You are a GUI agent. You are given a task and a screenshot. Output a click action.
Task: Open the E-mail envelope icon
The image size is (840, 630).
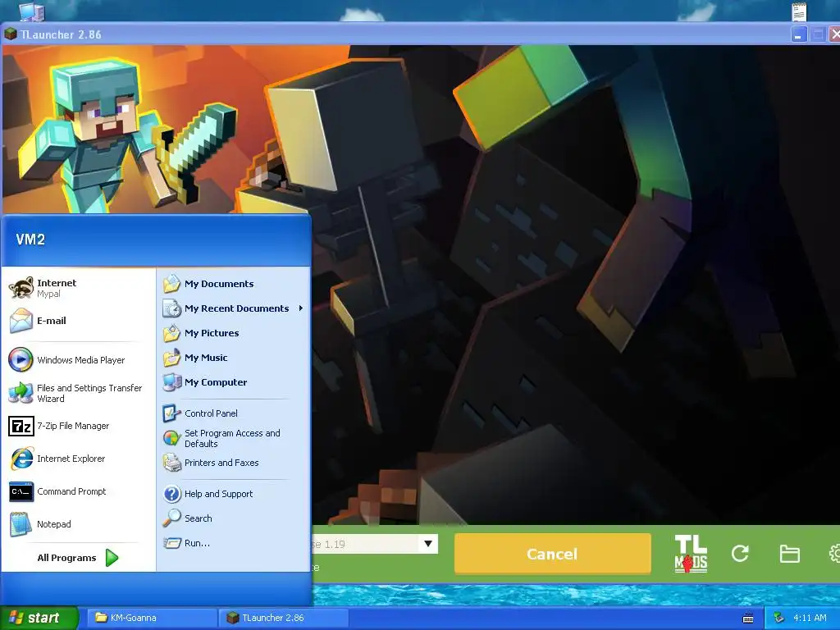coord(21,321)
